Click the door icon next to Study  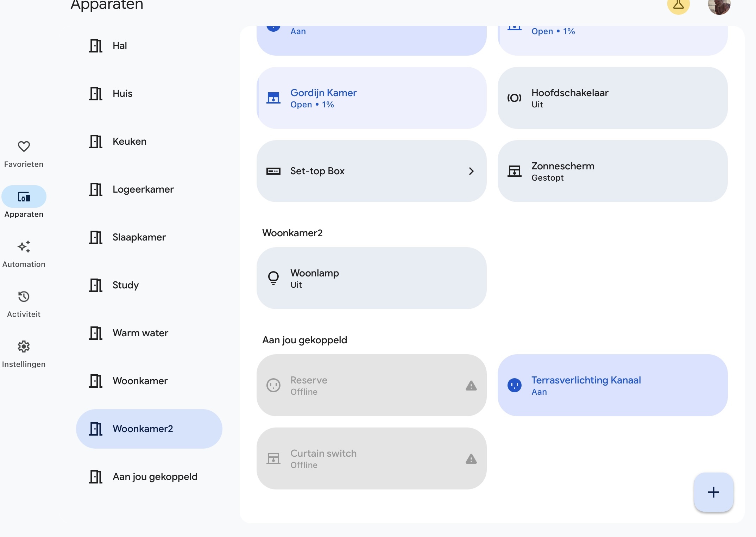[x=96, y=285]
